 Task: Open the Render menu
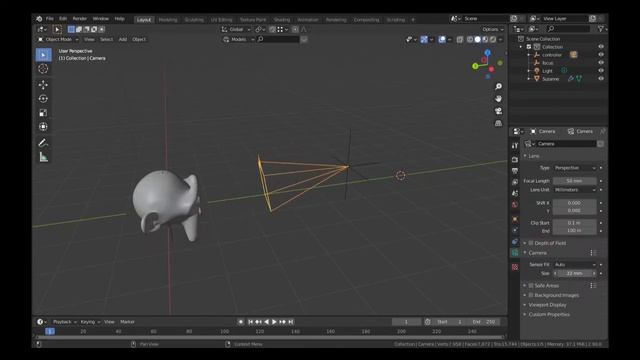pos(80,19)
